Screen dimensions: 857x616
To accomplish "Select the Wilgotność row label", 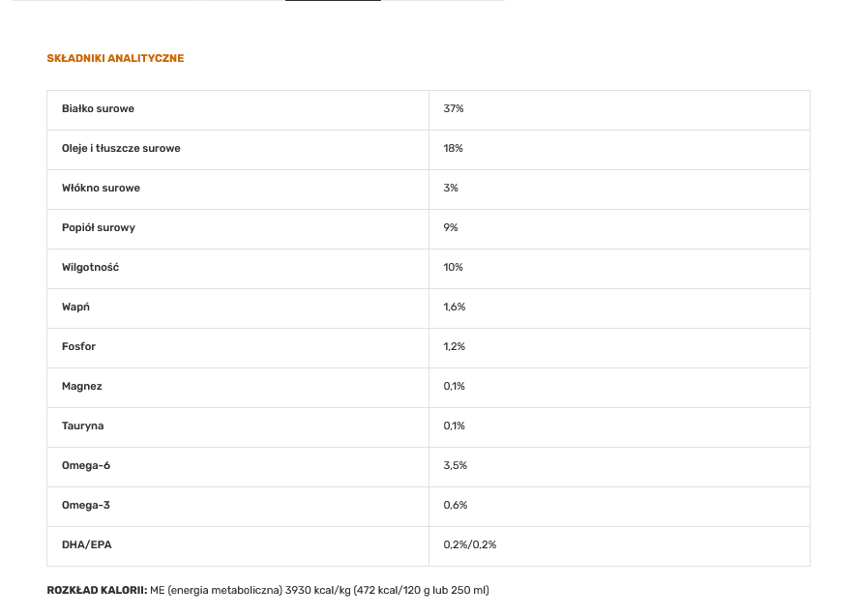I will (90, 268).
